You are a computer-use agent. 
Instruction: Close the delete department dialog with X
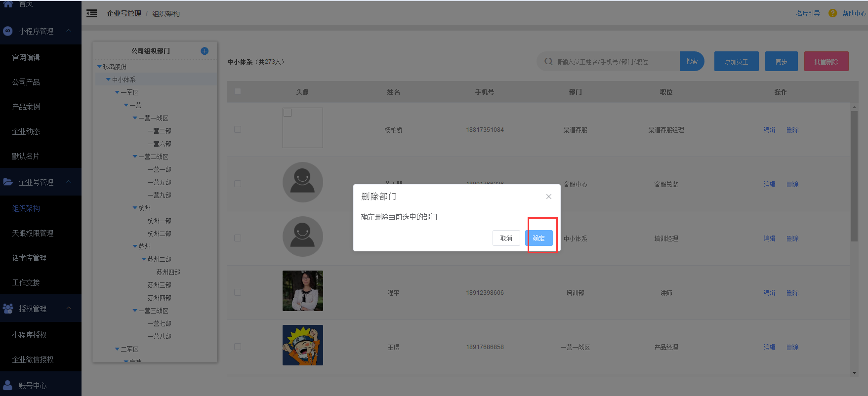click(548, 197)
